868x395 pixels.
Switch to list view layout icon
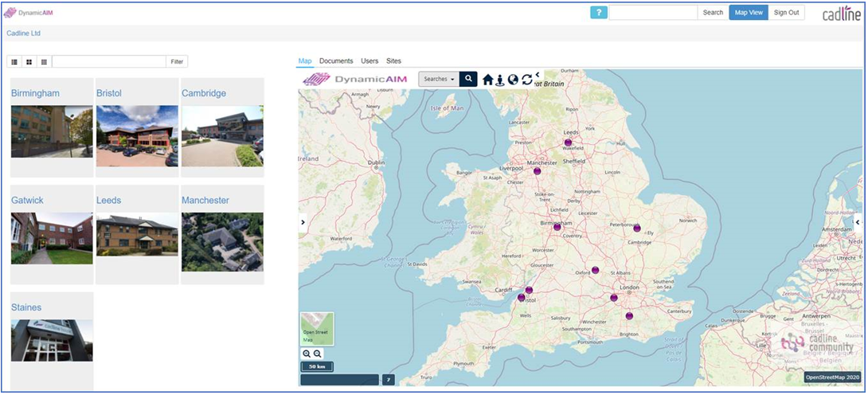click(x=14, y=61)
